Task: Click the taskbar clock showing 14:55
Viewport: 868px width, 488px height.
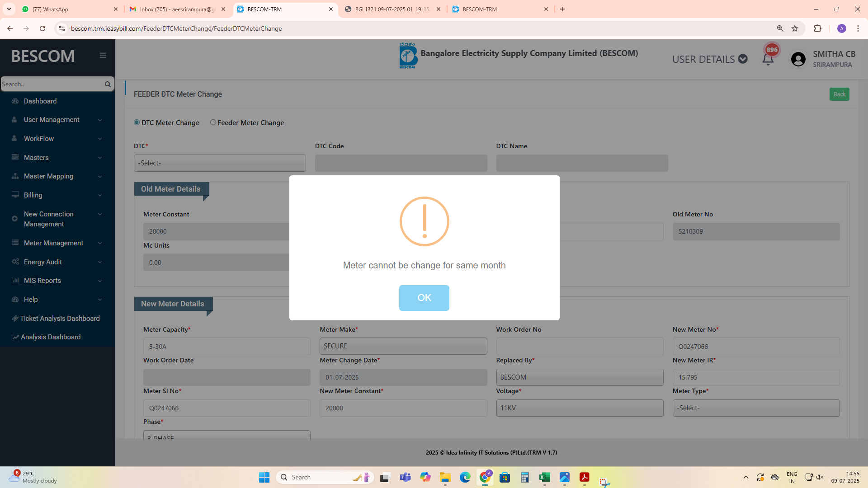Action: click(845, 477)
